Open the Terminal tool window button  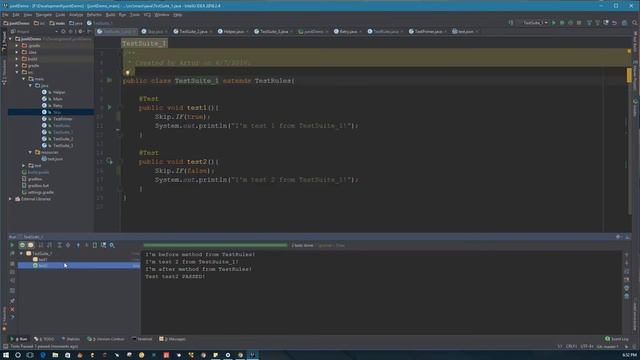pos(142,339)
